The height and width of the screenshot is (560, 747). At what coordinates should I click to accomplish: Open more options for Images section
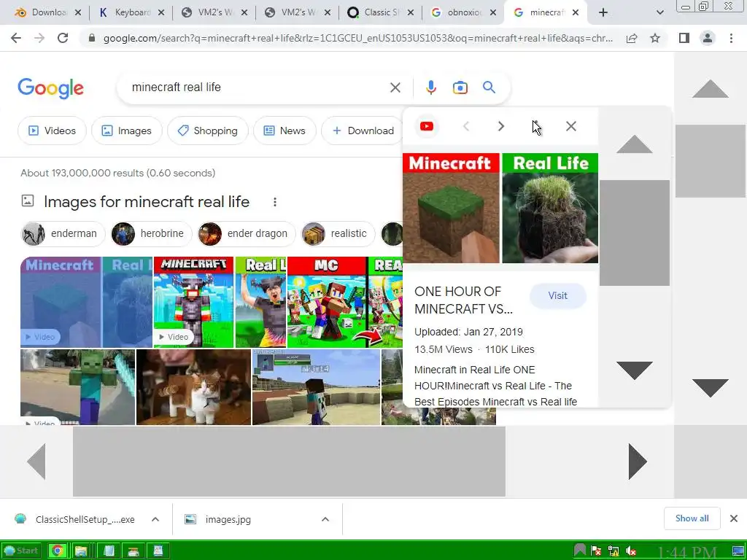click(275, 202)
